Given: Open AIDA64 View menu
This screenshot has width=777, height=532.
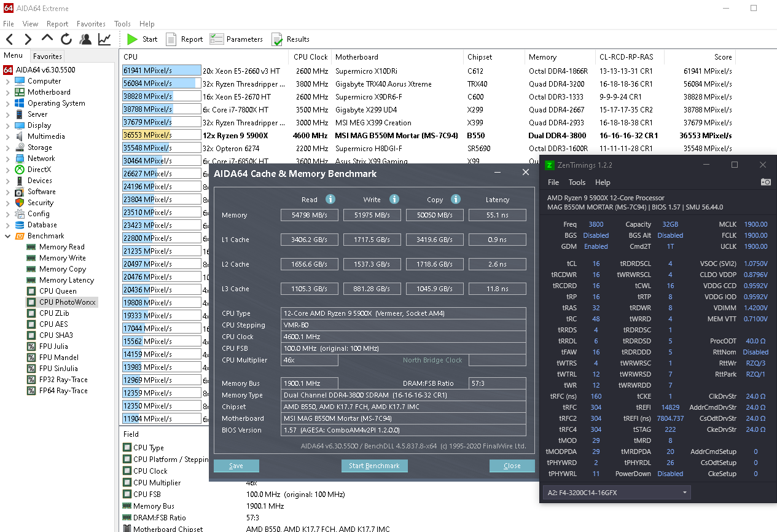Looking at the screenshot, I should pyautogui.click(x=30, y=24).
